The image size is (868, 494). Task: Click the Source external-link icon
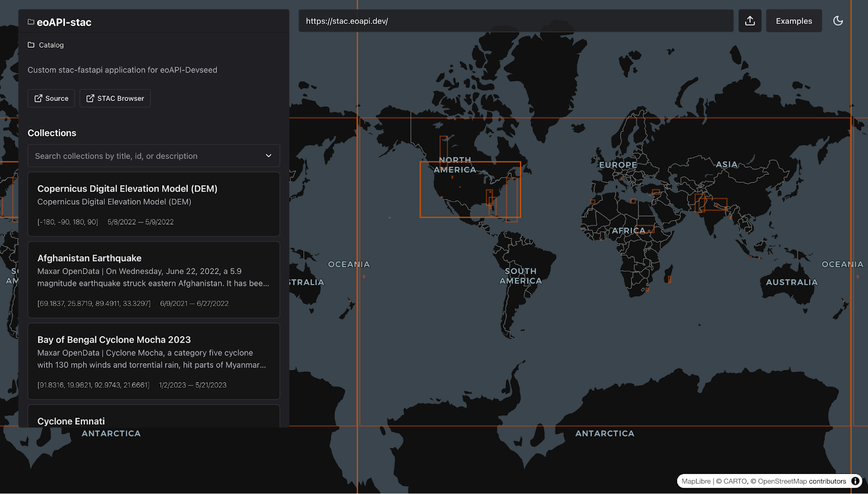[x=39, y=98]
